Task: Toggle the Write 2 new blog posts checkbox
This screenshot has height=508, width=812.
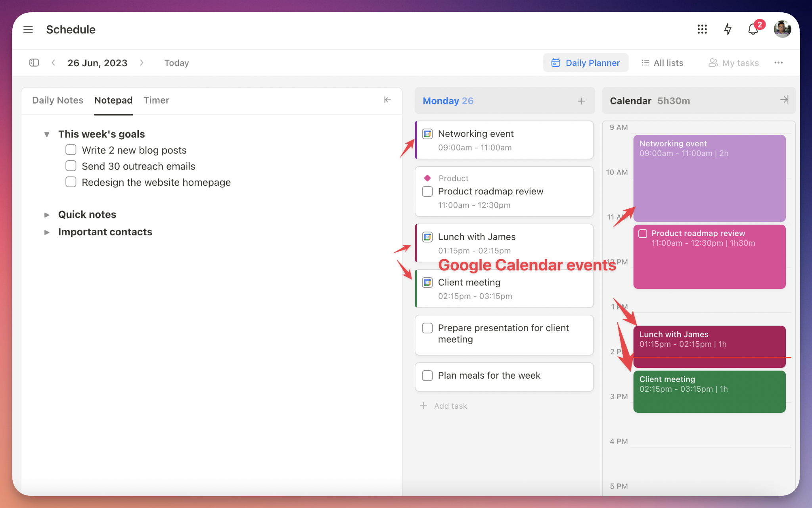Action: click(x=71, y=150)
